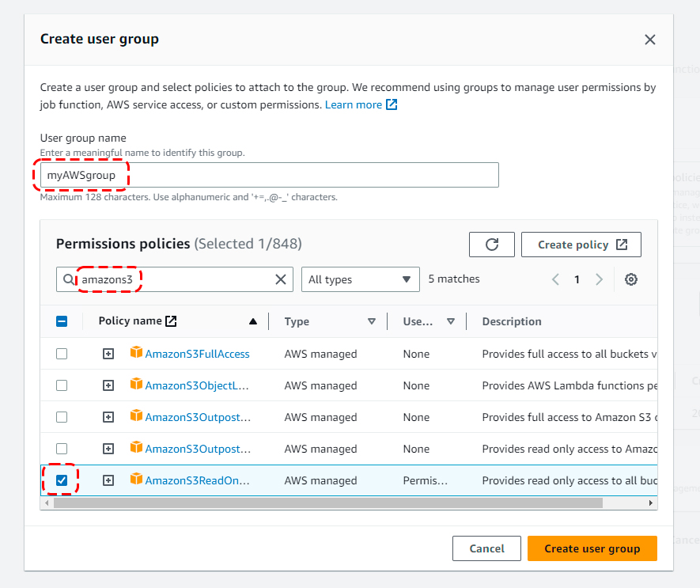Open the AmazonS3FullAccess policy link
The height and width of the screenshot is (588, 700).
click(197, 354)
